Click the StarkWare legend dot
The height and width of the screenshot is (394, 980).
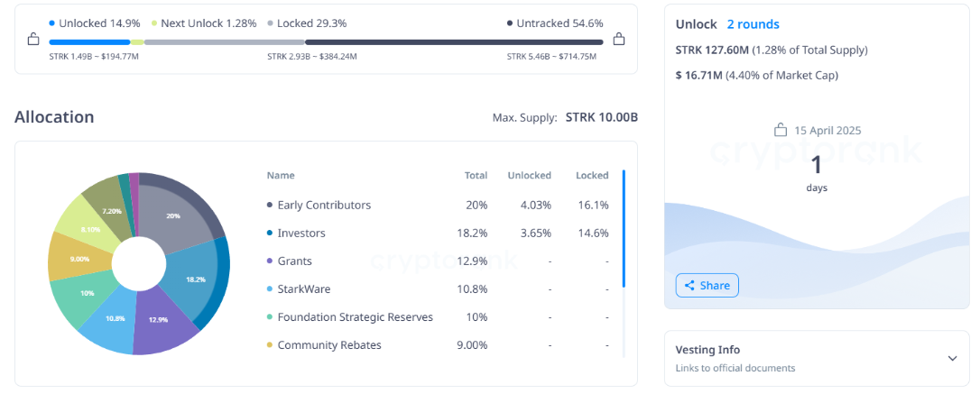270,289
